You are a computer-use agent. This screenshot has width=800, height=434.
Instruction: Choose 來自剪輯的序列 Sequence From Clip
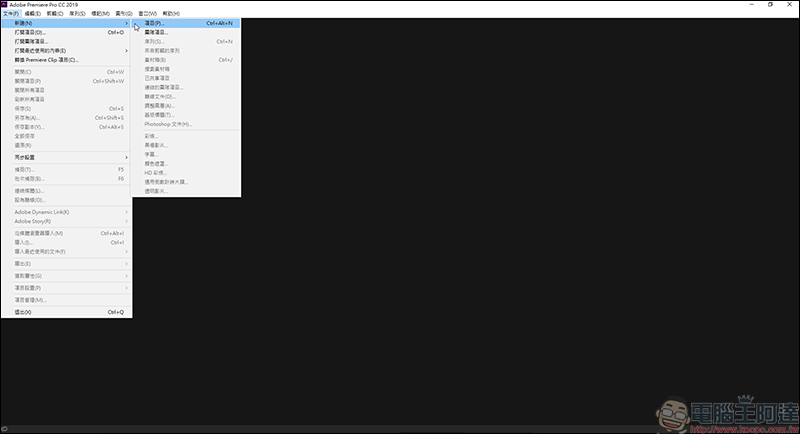click(x=186, y=50)
